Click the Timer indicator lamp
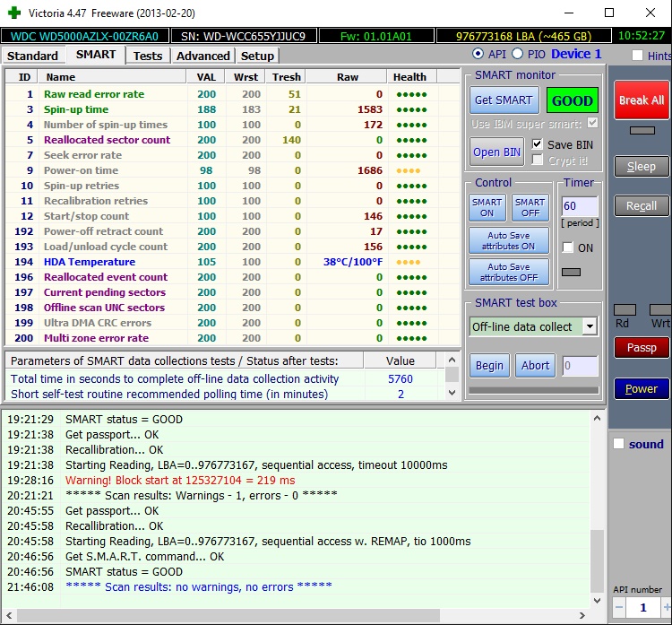 (x=571, y=272)
